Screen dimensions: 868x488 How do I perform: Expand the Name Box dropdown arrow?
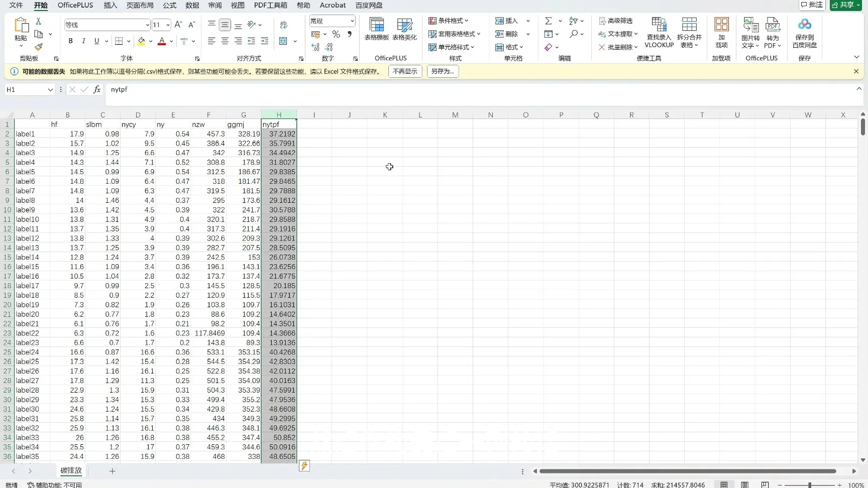[x=50, y=90]
